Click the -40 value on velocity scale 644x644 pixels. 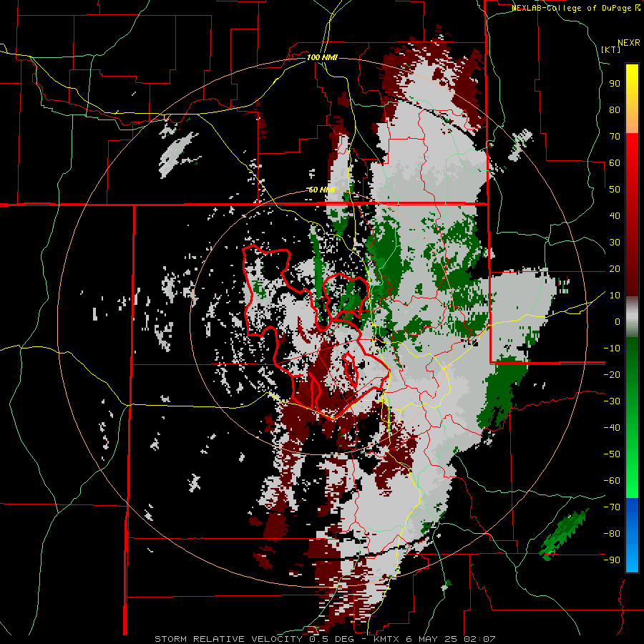tap(612, 428)
